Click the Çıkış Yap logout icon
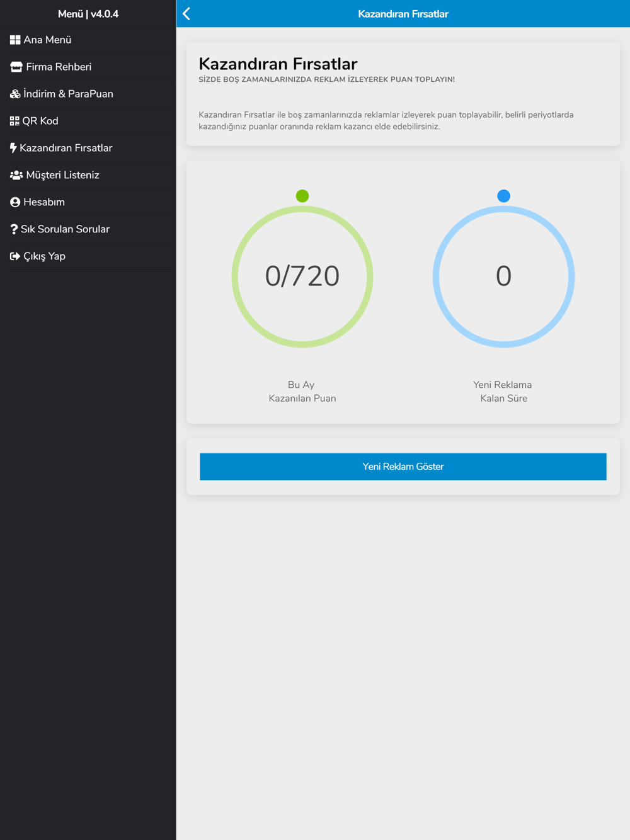This screenshot has width=630, height=840. click(15, 256)
